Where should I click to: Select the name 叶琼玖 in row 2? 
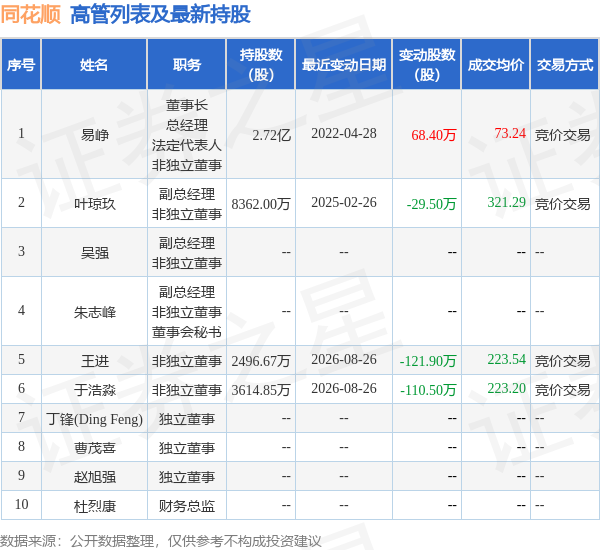[95, 204]
